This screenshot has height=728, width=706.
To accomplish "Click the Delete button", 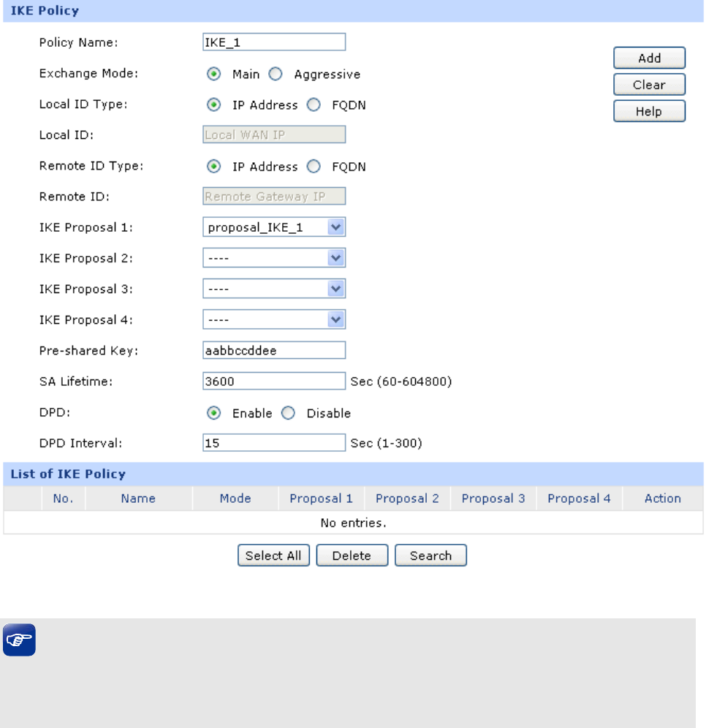I will tap(352, 556).
